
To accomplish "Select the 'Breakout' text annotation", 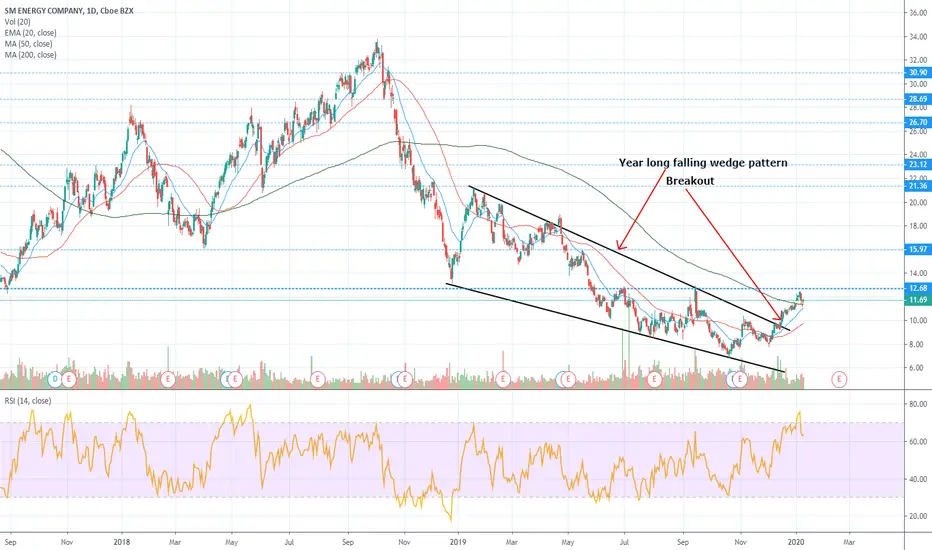I will [690, 181].
